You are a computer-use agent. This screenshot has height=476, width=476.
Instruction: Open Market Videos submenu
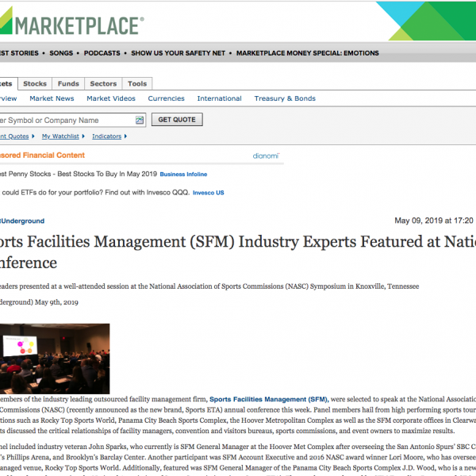click(111, 98)
